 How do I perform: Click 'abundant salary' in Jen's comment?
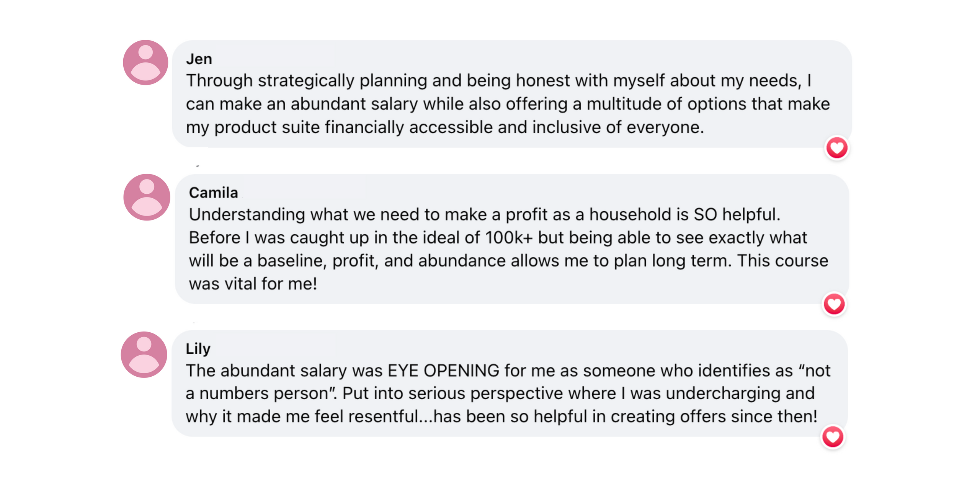coord(354,104)
